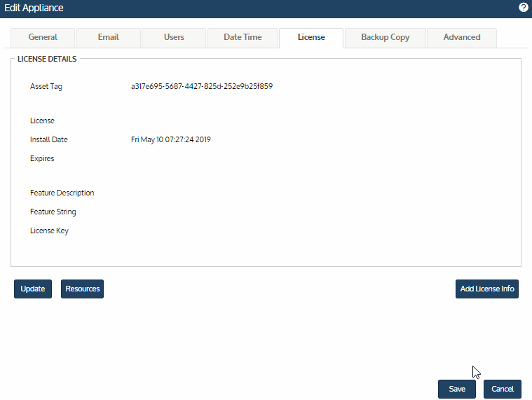Click the Feature Description label
532x400 pixels.
[62, 193]
